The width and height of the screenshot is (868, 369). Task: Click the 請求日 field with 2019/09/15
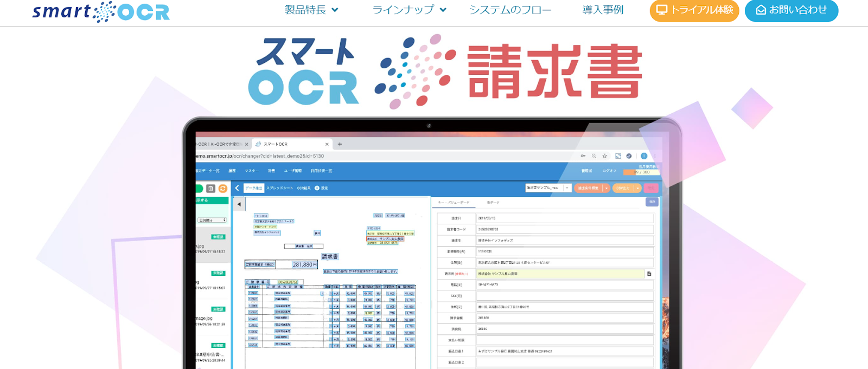coord(565,218)
